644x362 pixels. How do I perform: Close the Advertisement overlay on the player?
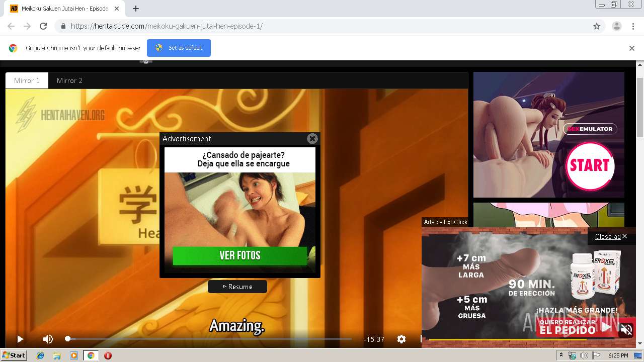[x=312, y=139]
